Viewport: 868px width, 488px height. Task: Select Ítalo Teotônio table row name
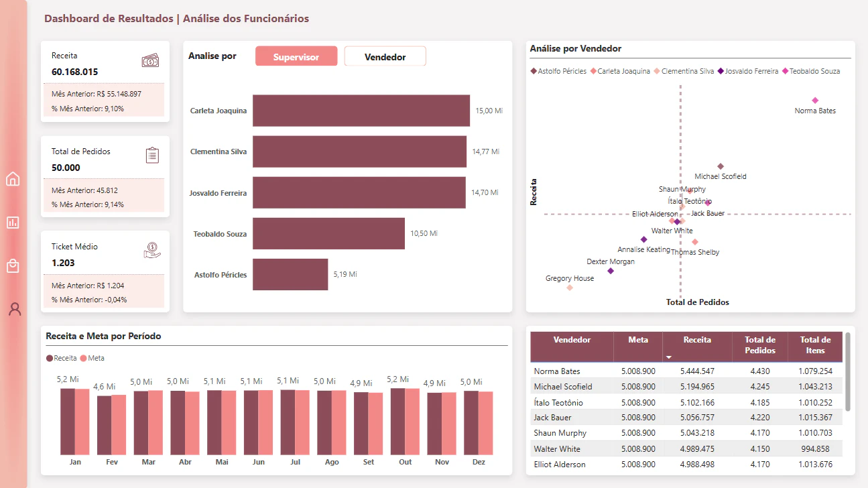tap(558, 403)
